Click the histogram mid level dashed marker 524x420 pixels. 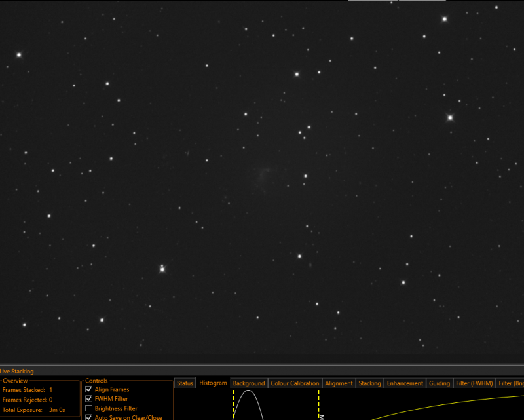319,404
